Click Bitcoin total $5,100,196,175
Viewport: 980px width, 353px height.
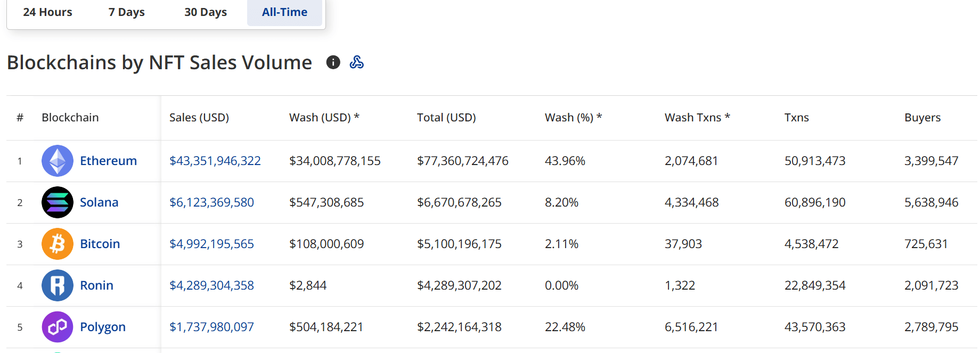(x=459, y=244)
